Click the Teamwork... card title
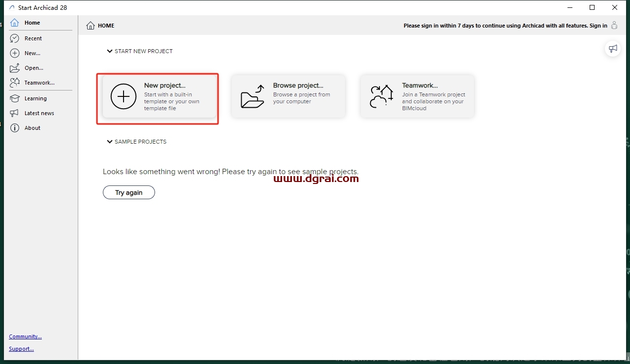Viewport: 630px width, 364px height. pyautogui.click(x=420, y=86)
